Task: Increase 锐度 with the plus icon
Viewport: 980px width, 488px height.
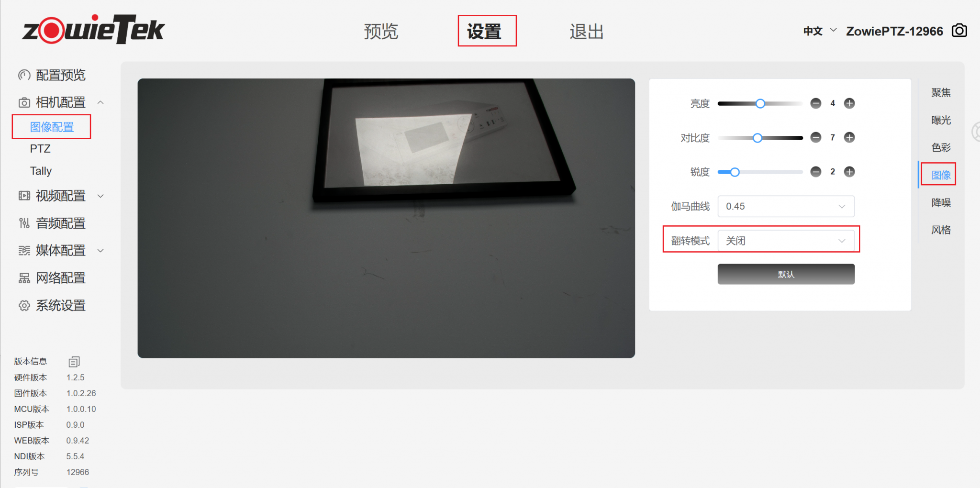Action: coord(849,172)
